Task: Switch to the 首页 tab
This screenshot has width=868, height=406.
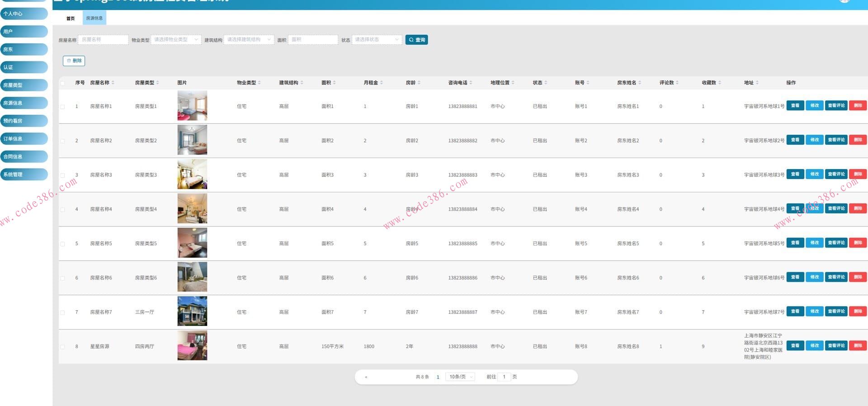Action: [71, 19]
